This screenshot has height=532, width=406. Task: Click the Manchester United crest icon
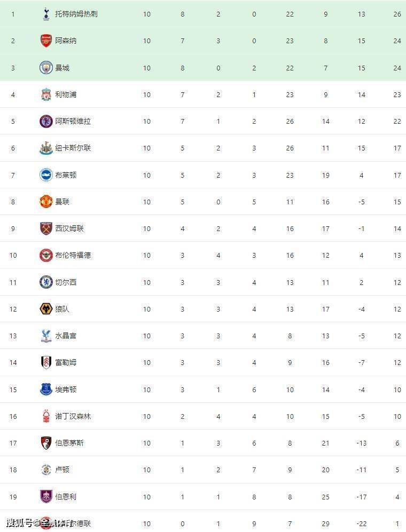pyautogui.click(x=46, y=202)
